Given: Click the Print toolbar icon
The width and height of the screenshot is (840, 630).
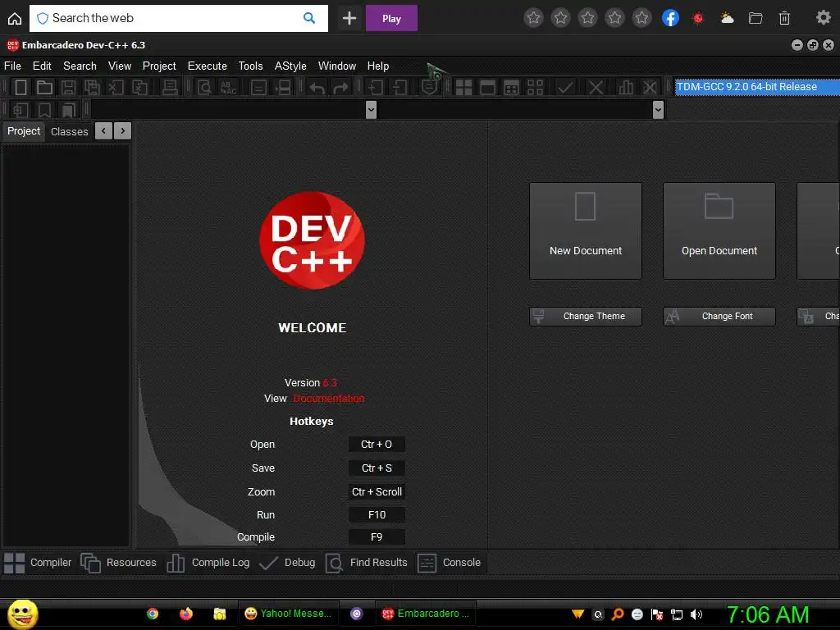Looking at the screenshot, I should tap(170, 87).
